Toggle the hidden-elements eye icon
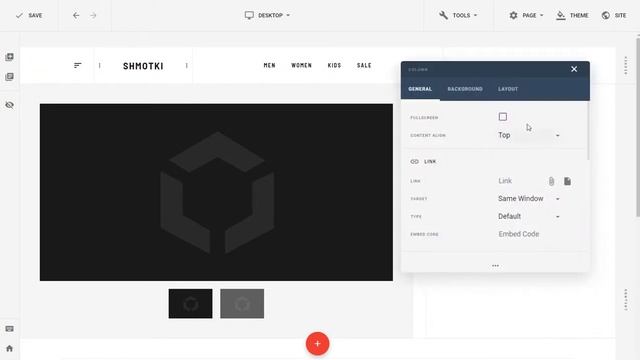The image size is (640, 360). point(9,105)
